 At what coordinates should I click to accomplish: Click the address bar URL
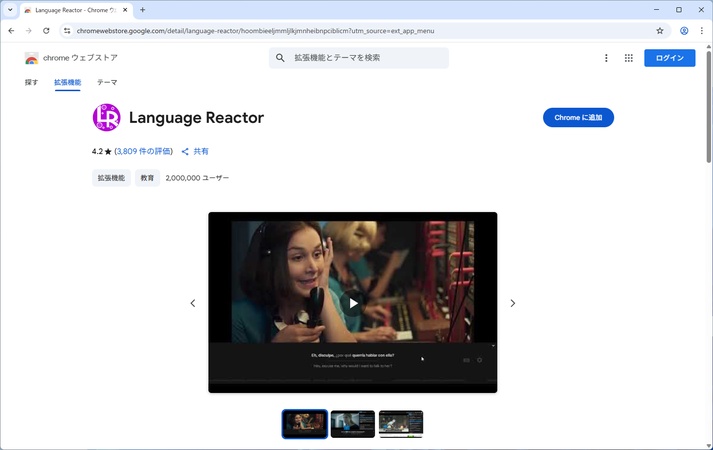255,31
